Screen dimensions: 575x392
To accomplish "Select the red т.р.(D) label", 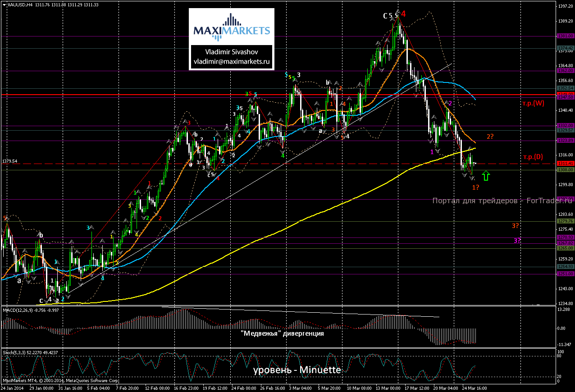I will (x=533, y=157).
